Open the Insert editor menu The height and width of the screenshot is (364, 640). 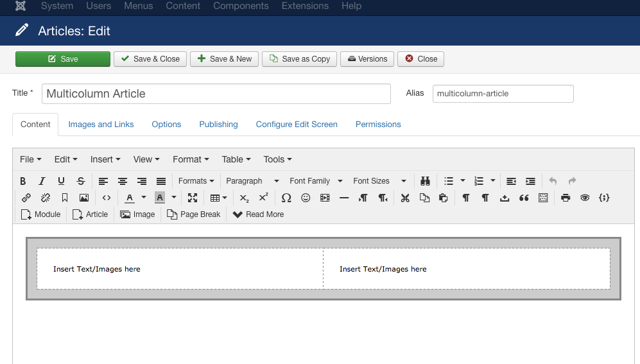coord(105,160)
